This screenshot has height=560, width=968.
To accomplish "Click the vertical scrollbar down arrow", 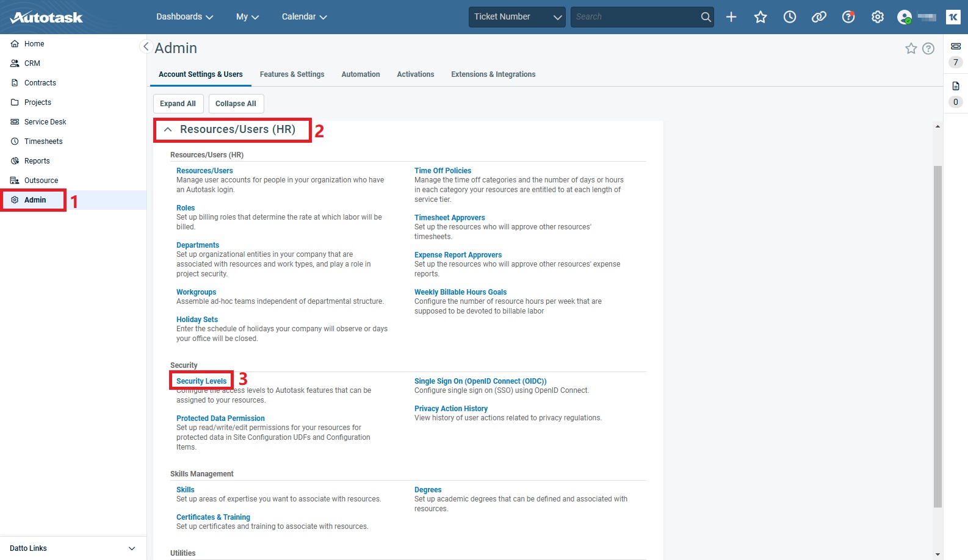I will (x=937, y=554).
